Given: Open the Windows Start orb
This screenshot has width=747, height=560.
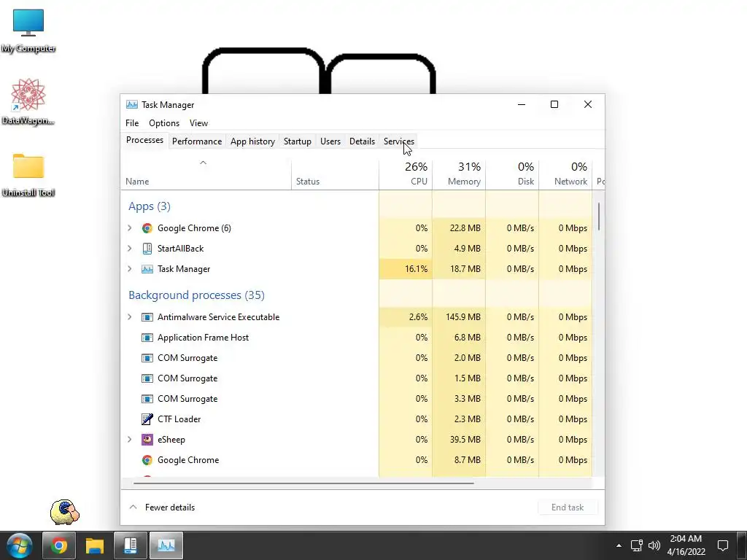Looking at the screenshot, I should point(19,545).
